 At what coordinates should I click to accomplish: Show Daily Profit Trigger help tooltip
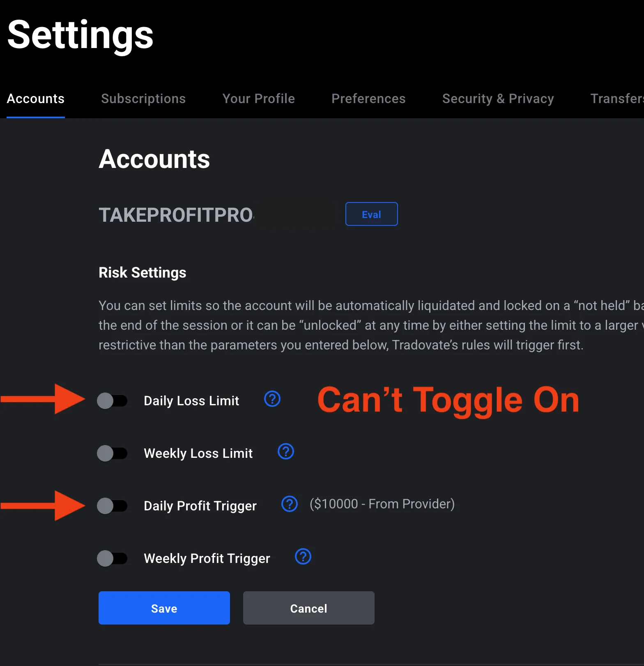pos(290,504)
